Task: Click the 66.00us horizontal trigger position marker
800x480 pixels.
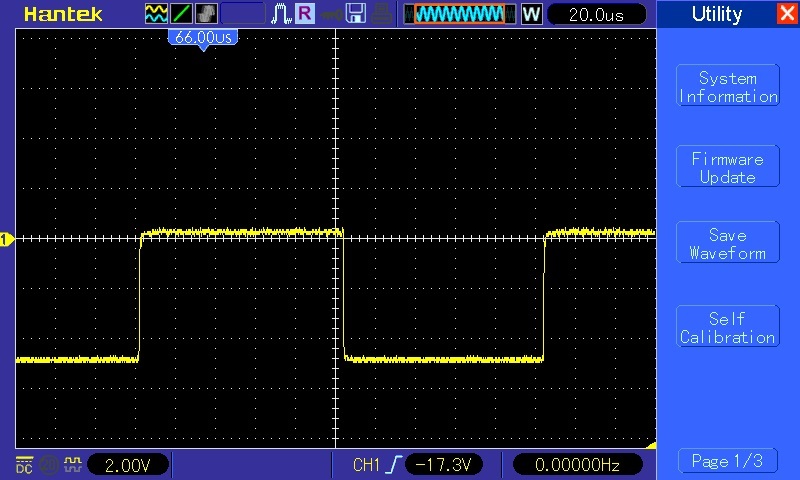Action: tap(203, 37)
